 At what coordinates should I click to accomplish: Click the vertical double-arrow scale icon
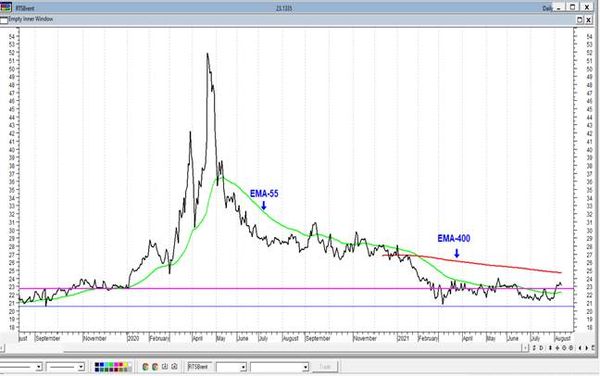coord(550,348)
